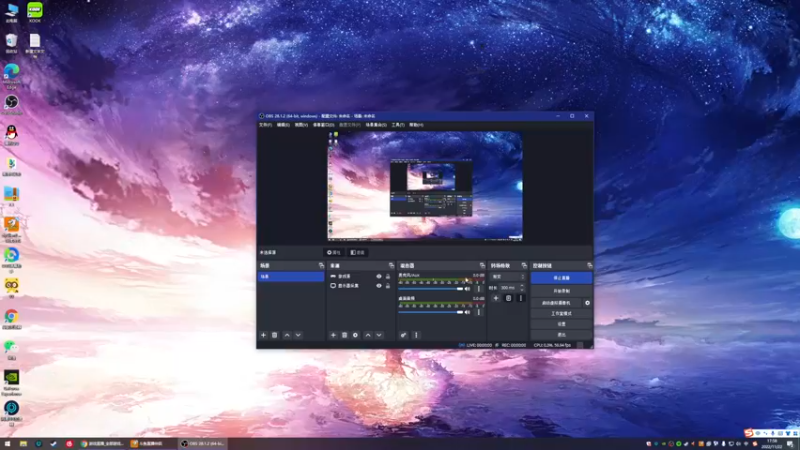
Task: Undock the Scenes panel
Action: coord(321,266)
